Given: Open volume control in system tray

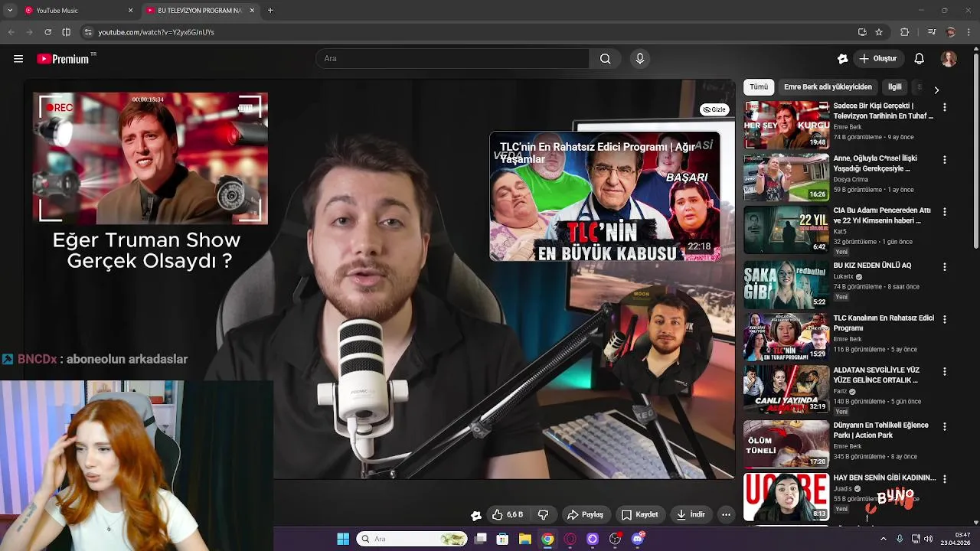Looking at the screenshot, I should 929,539.
